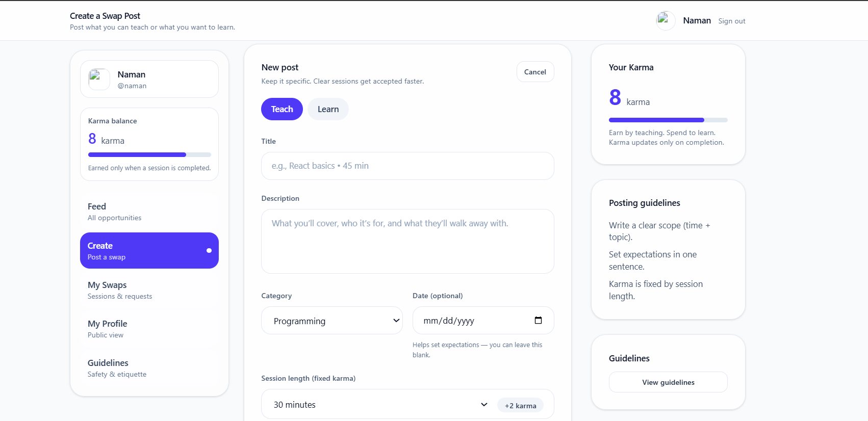Click the sidebar profile avatar next to @naman

[x=99, y=80]
